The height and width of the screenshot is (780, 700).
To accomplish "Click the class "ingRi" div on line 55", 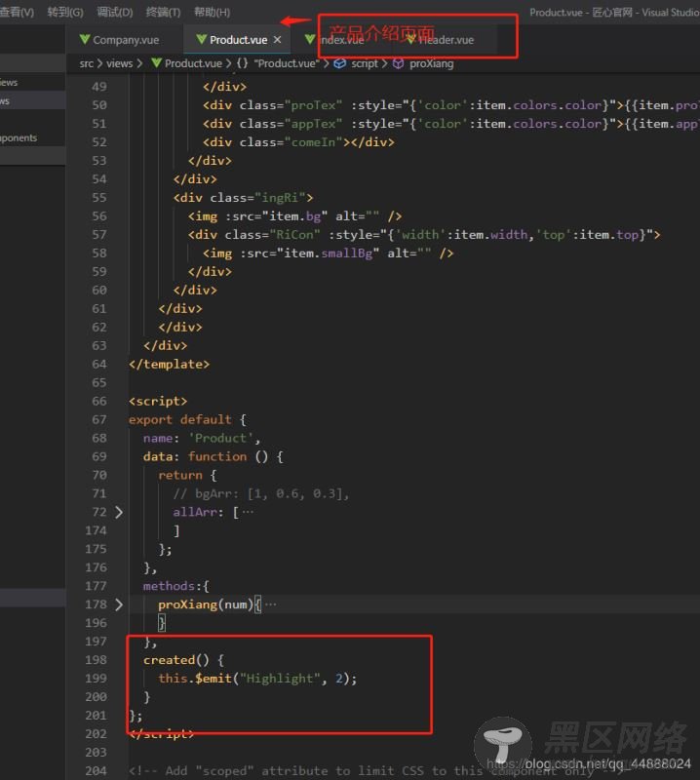I will point(244,198).
